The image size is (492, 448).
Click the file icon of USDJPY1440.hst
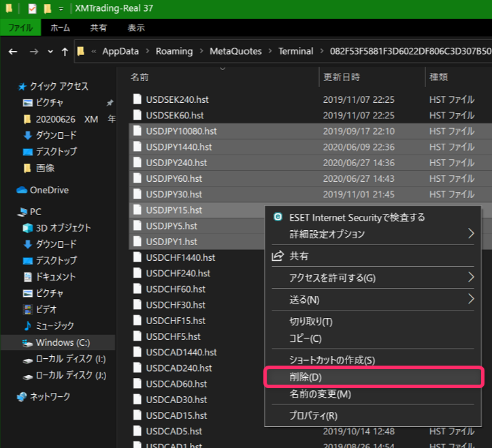click(x=137, y=146)
